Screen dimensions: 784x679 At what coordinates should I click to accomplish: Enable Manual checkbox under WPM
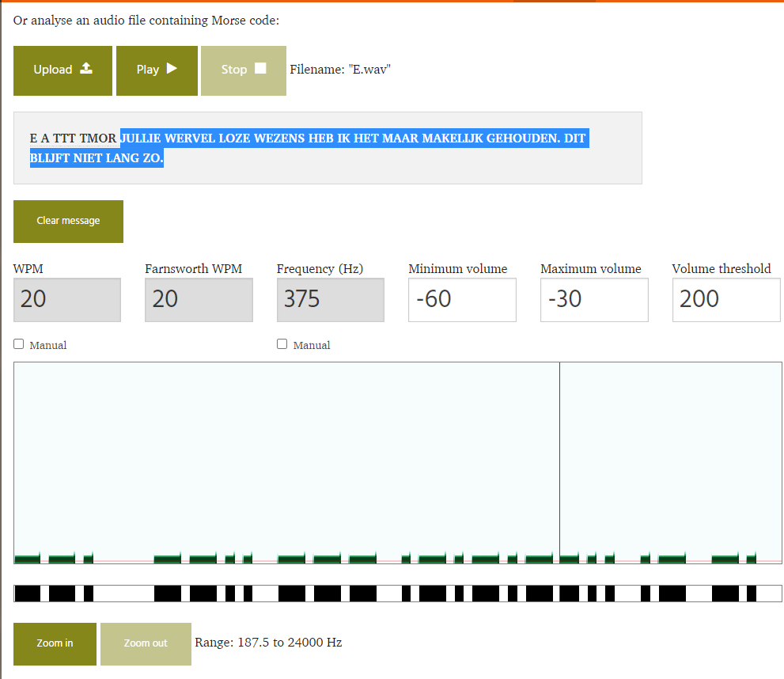(x=19, y=344)
